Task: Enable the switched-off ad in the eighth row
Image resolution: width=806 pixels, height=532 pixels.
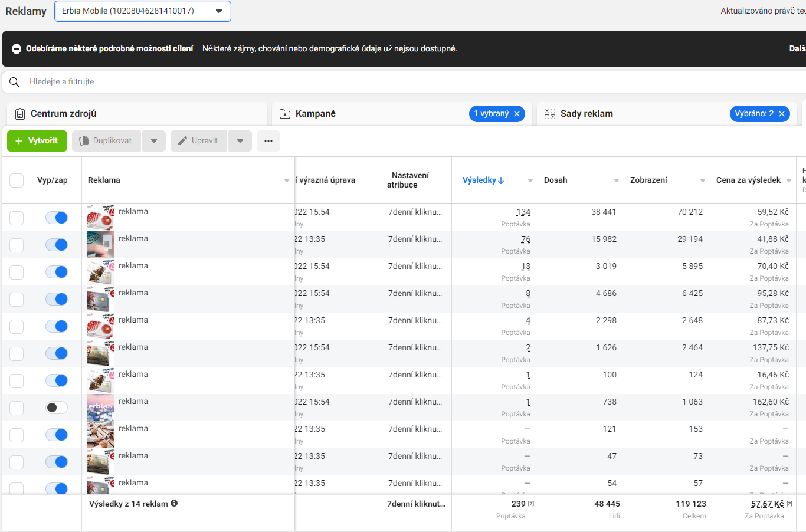Action: click(x=57, y=408)
